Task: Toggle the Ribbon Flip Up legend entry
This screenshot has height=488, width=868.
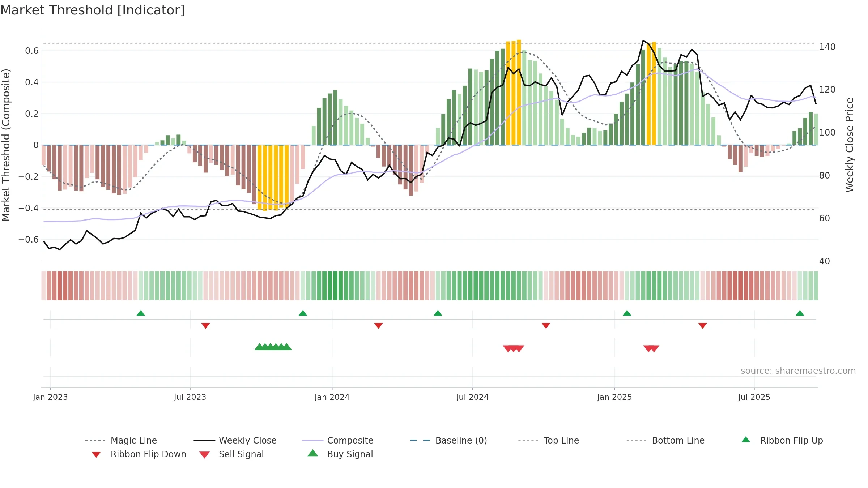Action: pyautogui.click(x=782, y=440)
